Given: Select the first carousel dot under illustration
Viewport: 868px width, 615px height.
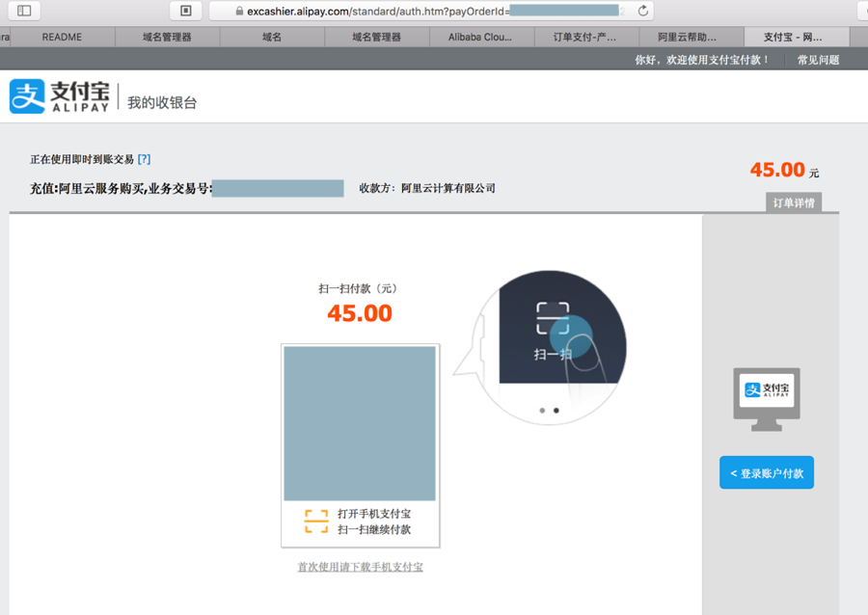Looking at the screenshot, I should point(542,411).
